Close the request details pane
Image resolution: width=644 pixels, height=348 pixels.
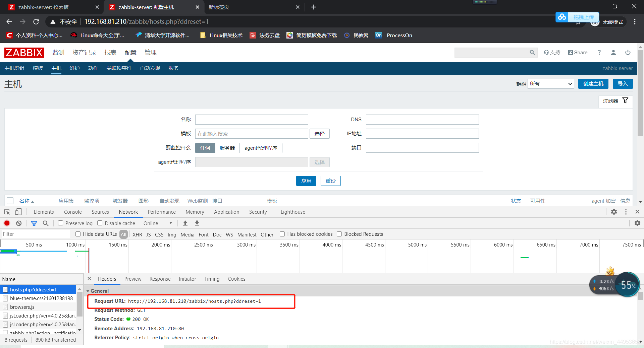[x=89, y=279]
